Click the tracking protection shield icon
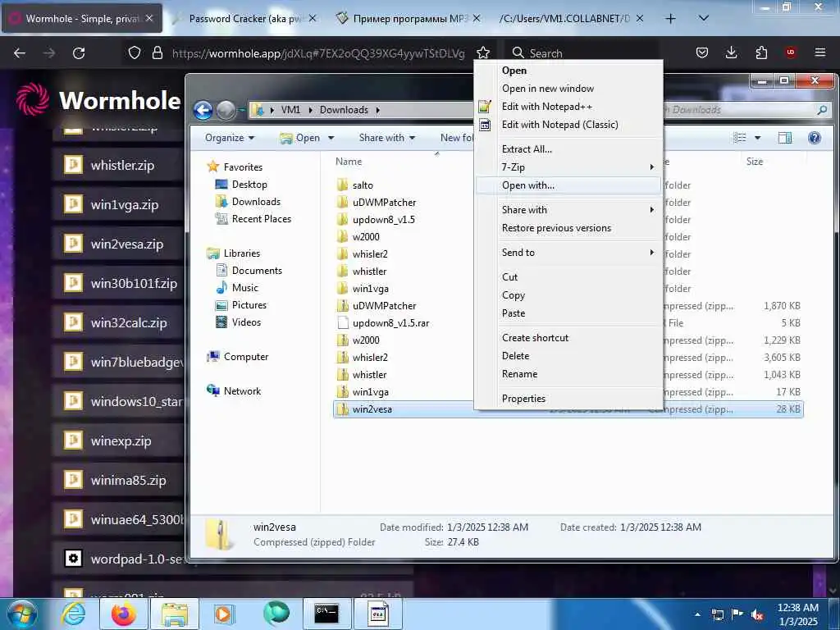 tap(135, 53)
